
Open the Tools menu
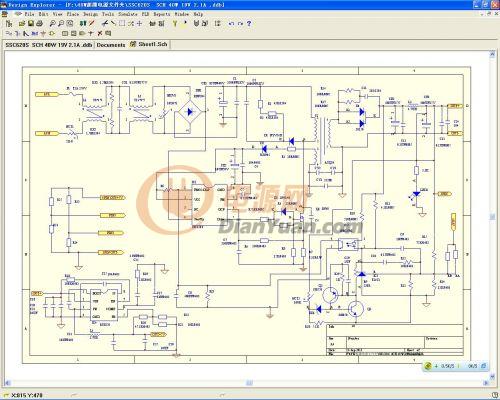coord(108,14)
